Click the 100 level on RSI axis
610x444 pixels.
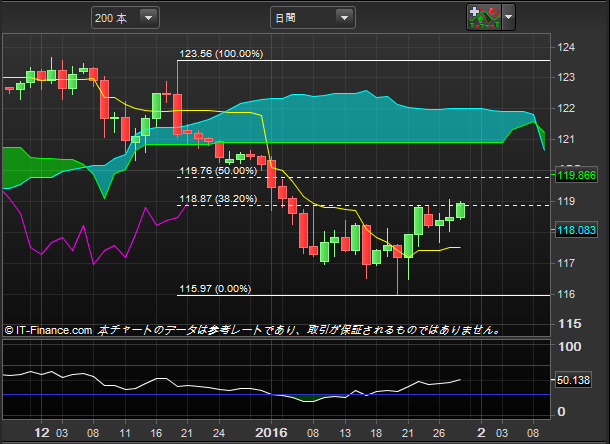[570, 347]
